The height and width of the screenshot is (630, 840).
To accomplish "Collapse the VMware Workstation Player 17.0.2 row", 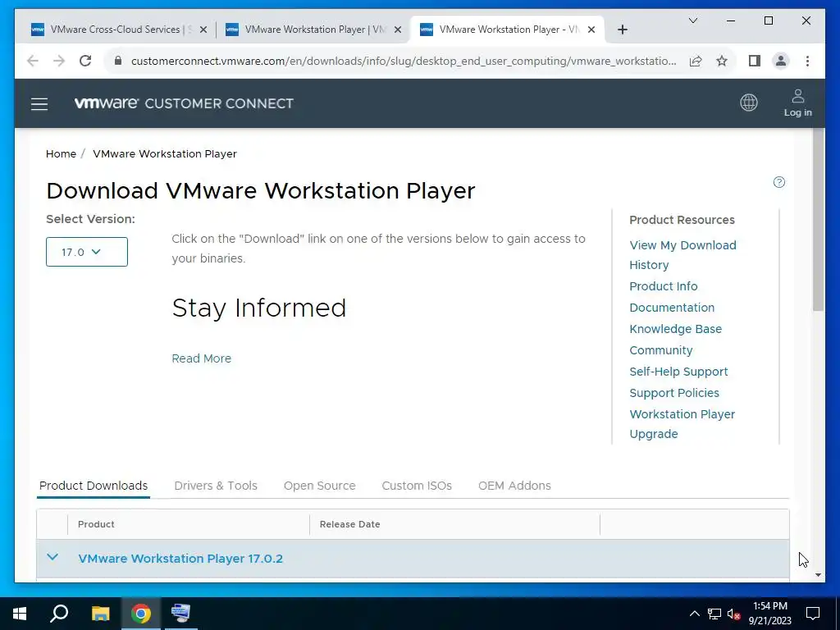I will point(52,557).
